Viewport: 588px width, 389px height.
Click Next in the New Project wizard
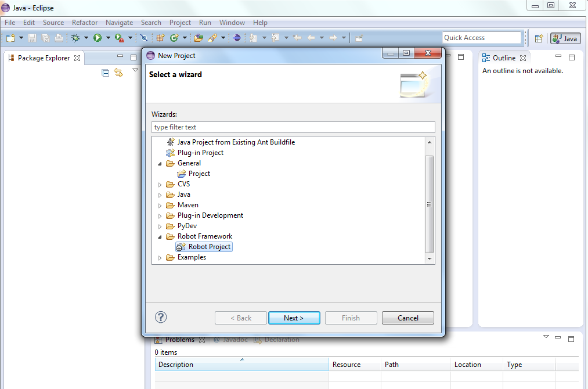coord(294,318)
